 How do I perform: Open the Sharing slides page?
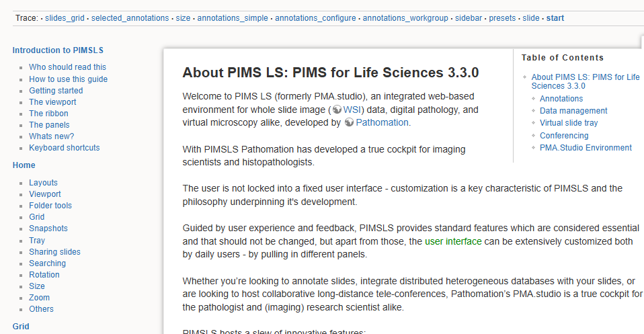click(54, 252)
